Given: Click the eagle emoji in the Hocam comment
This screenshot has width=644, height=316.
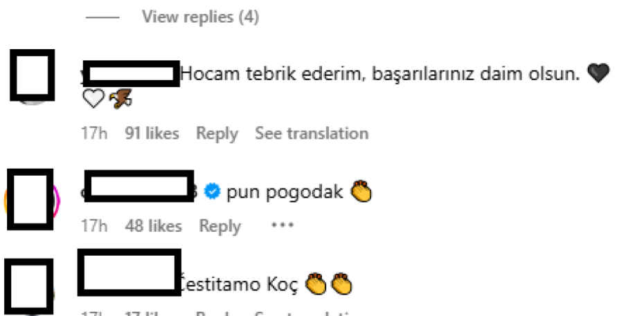Looking at the screenshot, I should coord(120,99).
